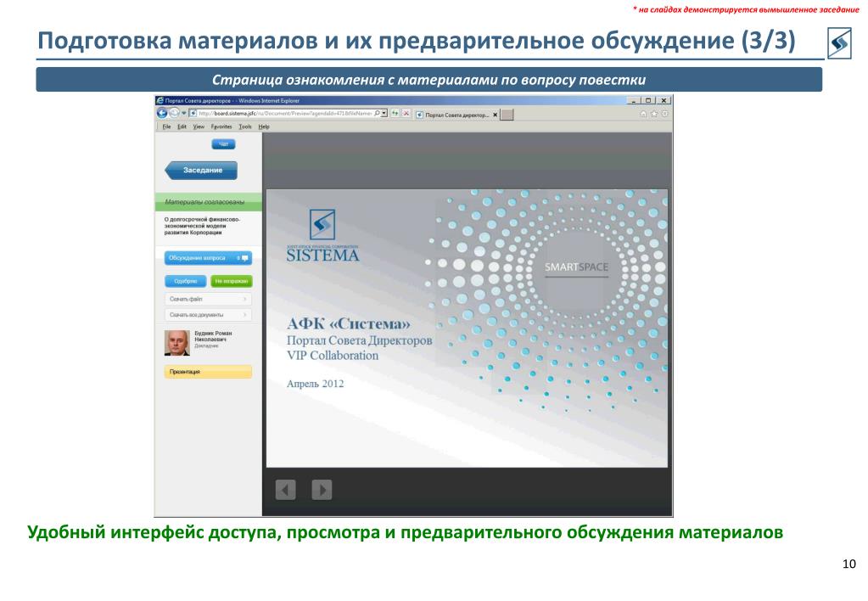Viewport: 868px width, 601px height.
Task: Open the Скачать файл item
Action: 208,299
